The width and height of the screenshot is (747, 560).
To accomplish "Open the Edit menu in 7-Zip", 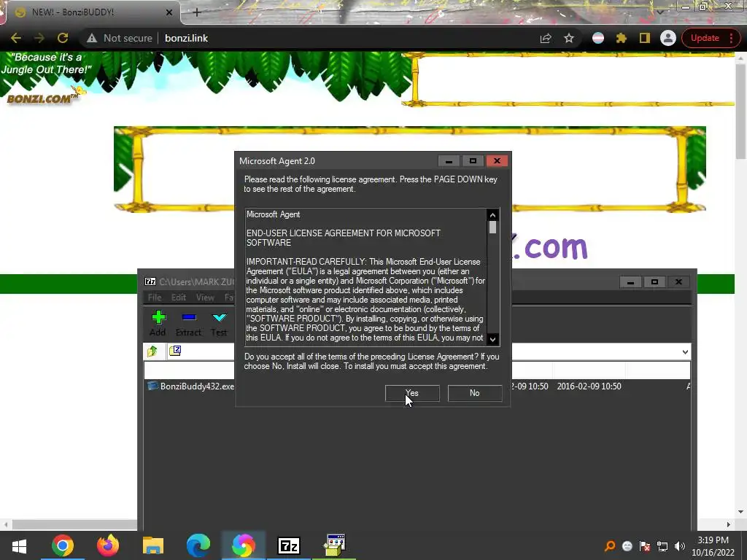I will 179,297.
